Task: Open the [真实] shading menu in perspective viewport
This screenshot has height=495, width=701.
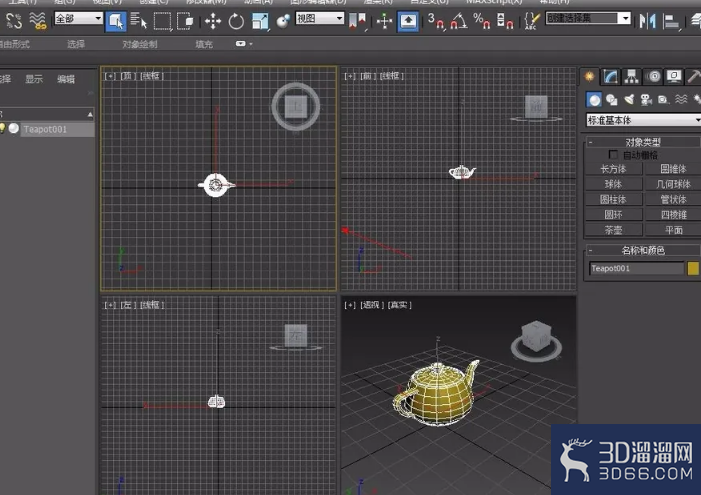Action: click(x=400, y=305)
